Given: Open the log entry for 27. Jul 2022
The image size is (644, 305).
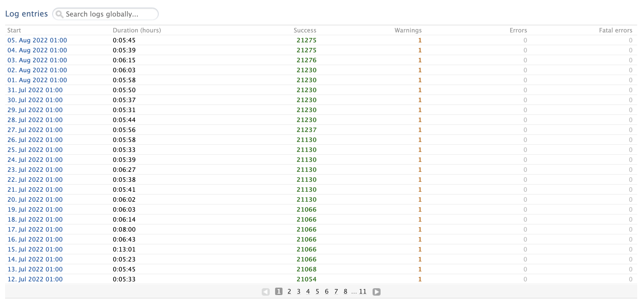Looking at the screenshot, I should (x=35, y=130).
